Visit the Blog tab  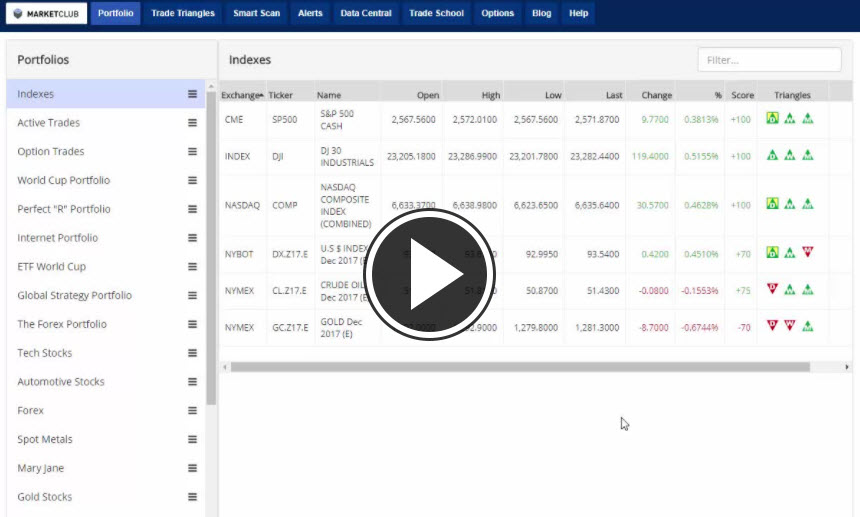[x=541, y=13]
